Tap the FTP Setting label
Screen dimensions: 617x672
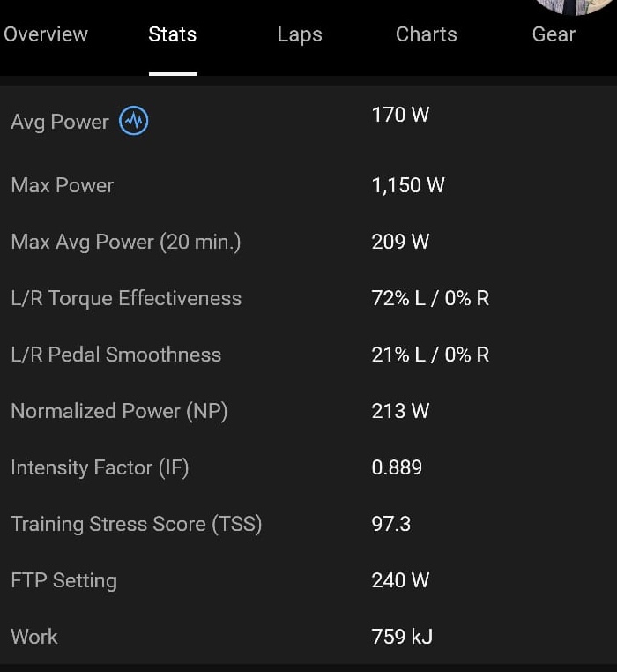(63, 581)
